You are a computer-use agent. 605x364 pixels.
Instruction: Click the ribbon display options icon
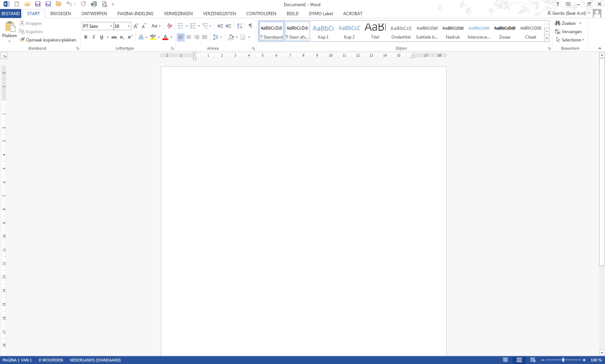[568, 4]
